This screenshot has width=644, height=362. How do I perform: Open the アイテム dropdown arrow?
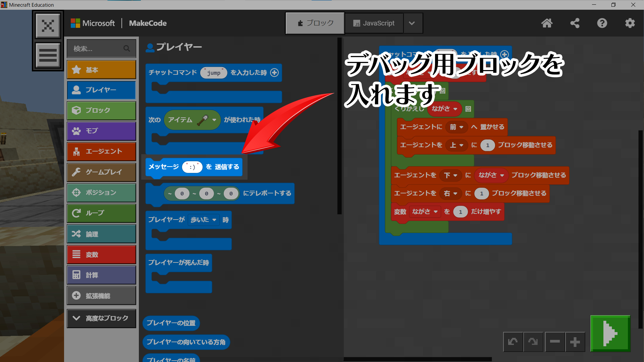[214, 120]
